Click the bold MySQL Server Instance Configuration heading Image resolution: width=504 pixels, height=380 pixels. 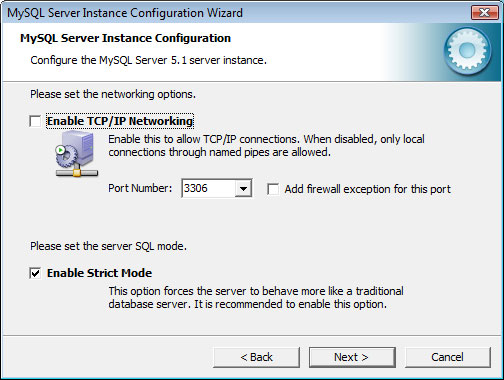(125, 38)
